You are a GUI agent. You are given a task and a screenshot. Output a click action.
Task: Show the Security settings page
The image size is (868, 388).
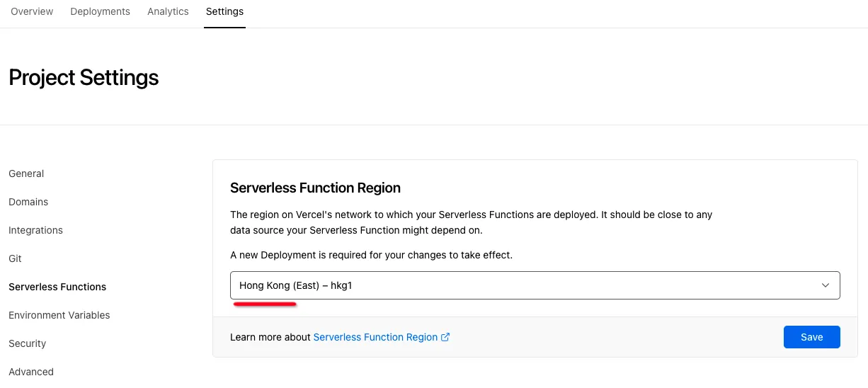[27, 343]
